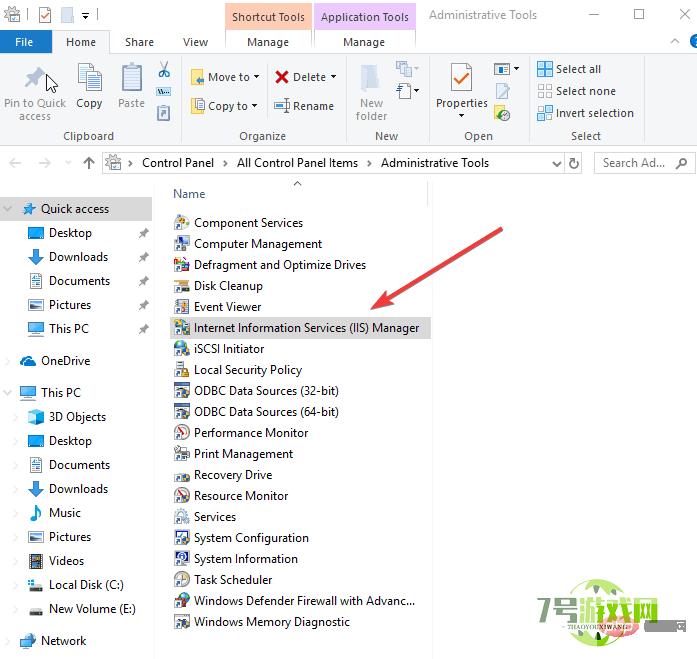Screen dimensions: 697x659
Task: Sort by the Name column header
Action: (x=189, y=194)
